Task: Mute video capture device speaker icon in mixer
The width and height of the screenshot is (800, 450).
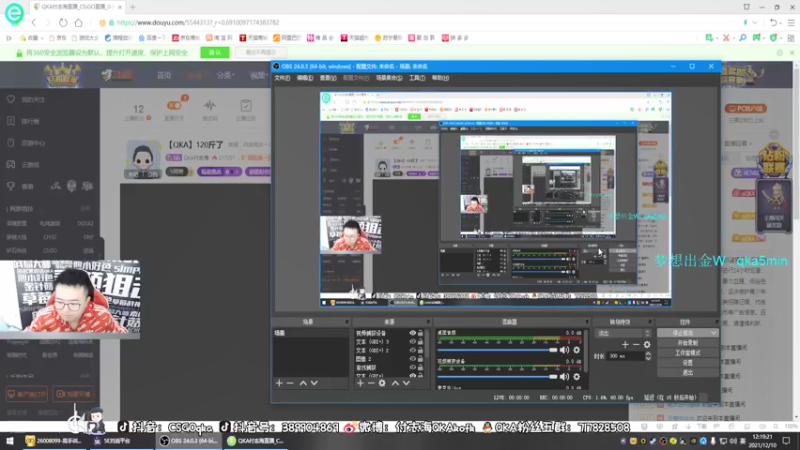Action: (x=564, y=377)
